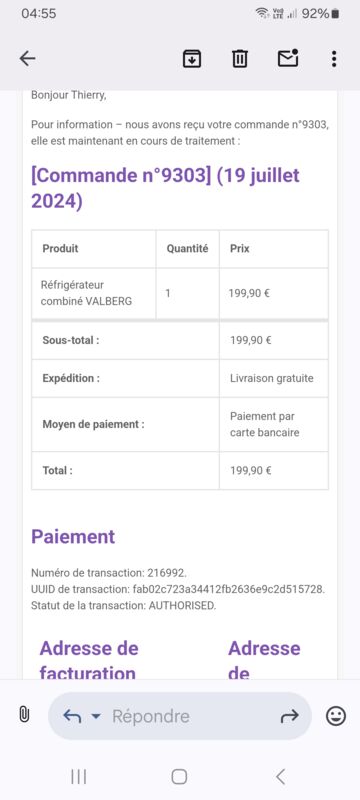The height and width of the screenshot is (800, 360).
Task: Archive this email
Action: point(192,59)
